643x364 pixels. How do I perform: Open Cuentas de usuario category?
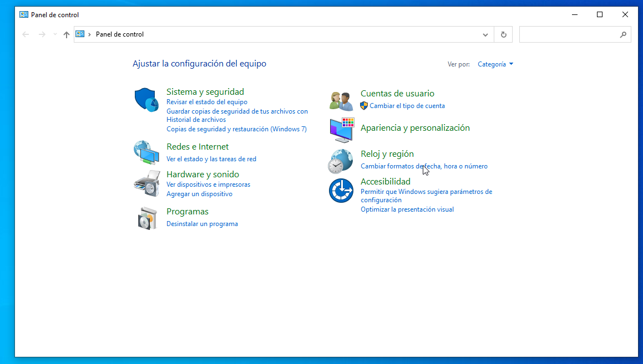coord(397,93)
